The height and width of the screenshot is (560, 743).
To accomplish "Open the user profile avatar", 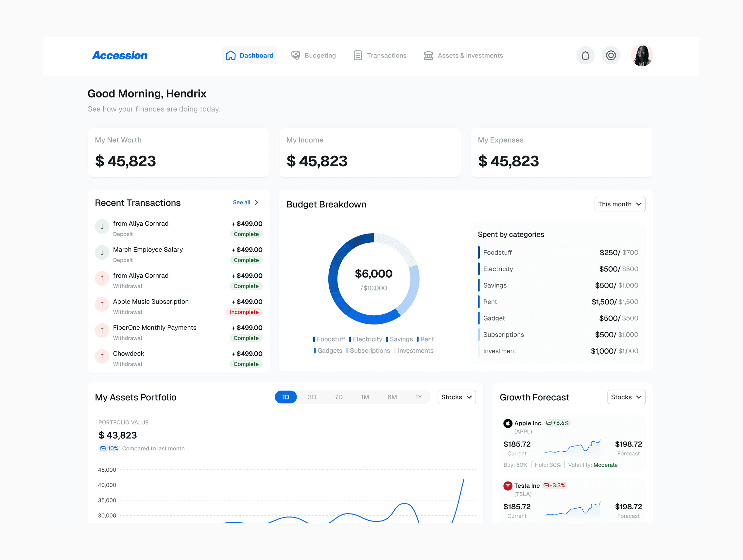I will pos(642,55).
